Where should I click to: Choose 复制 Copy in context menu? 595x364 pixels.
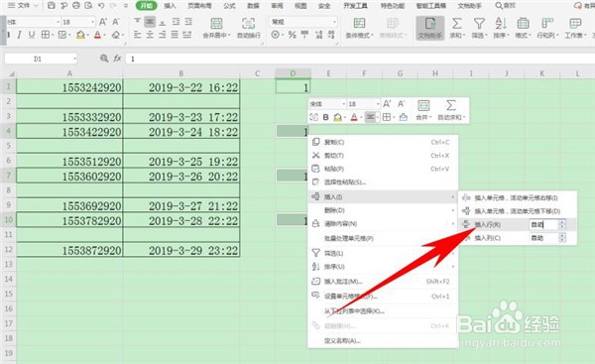coord(383,142)
